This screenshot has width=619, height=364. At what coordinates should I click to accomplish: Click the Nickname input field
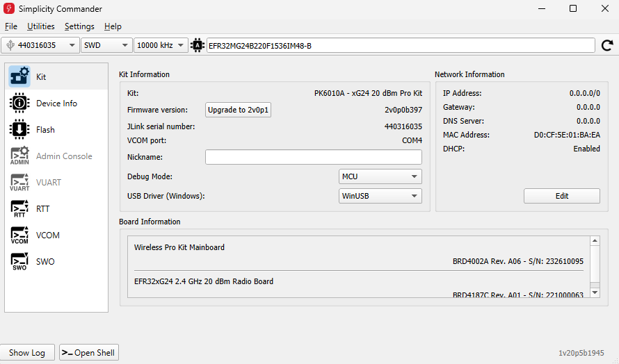coord(313,157)
